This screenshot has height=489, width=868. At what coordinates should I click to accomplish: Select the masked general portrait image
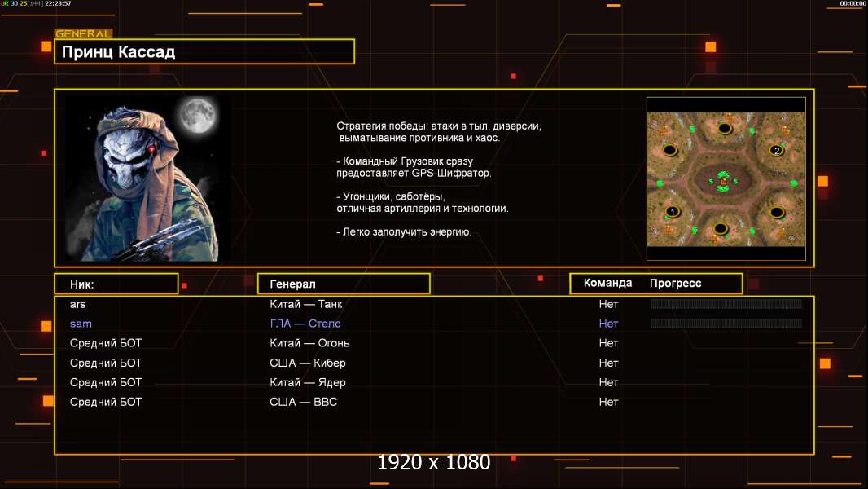coord(148,178)
